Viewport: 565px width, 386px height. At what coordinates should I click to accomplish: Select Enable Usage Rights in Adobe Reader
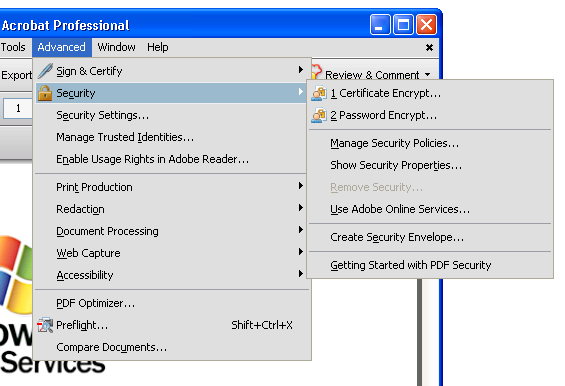click(171, 159)
